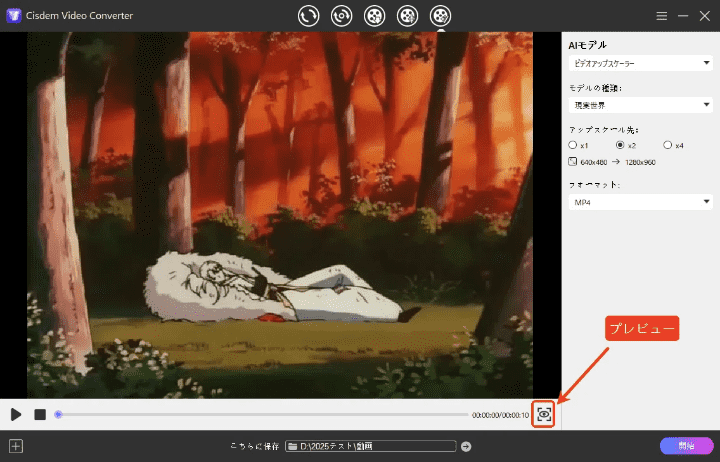
Task: Select the x2 upscale option
Action: pos(620,145)
